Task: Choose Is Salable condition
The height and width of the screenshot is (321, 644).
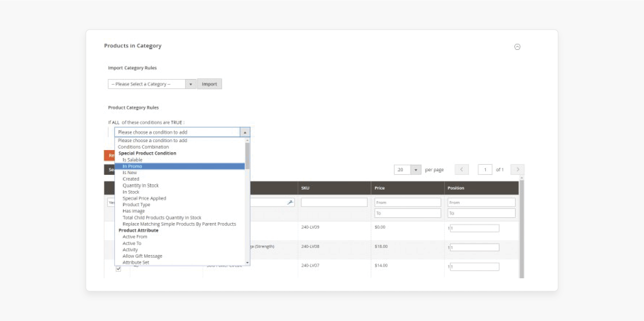Action: click(132, 160)
